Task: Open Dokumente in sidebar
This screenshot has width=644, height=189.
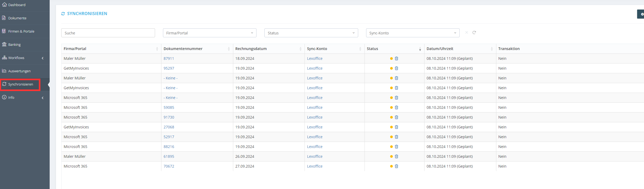Action: point(25,18)
